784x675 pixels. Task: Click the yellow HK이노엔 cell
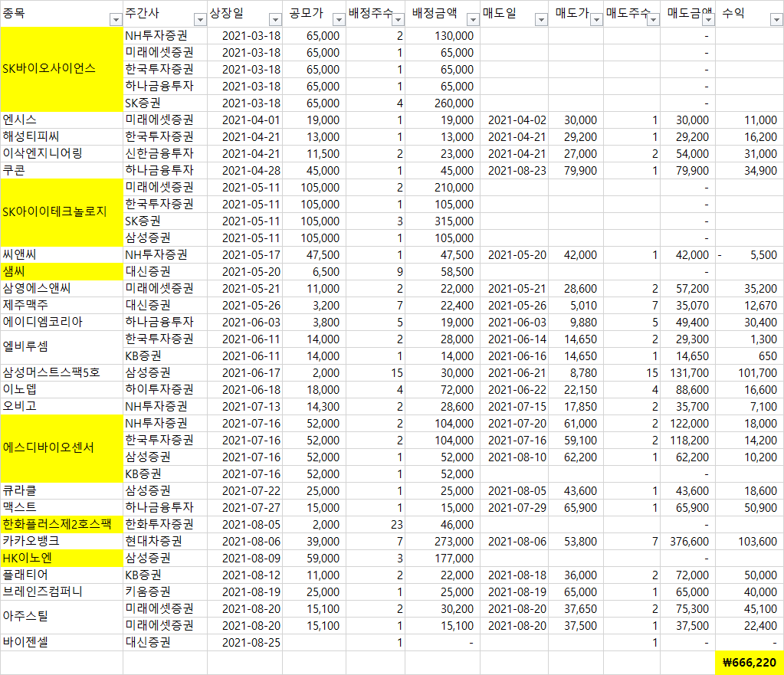[x=62, y=558]
